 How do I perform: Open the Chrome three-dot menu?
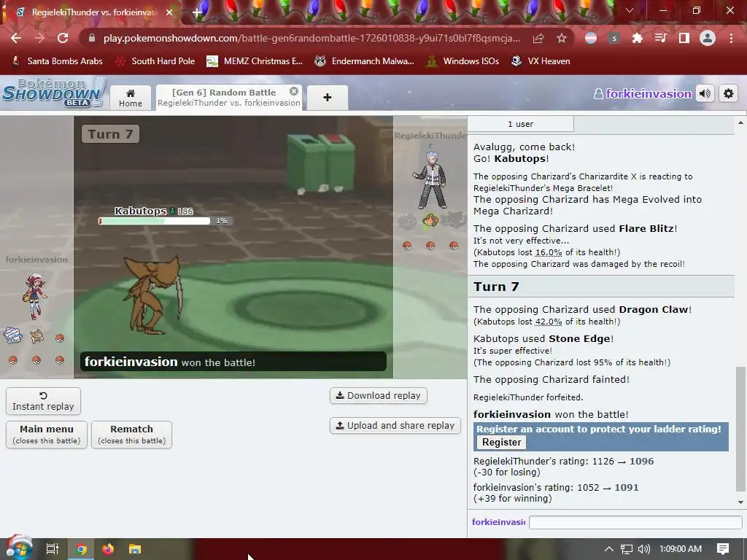coord(731,38)
